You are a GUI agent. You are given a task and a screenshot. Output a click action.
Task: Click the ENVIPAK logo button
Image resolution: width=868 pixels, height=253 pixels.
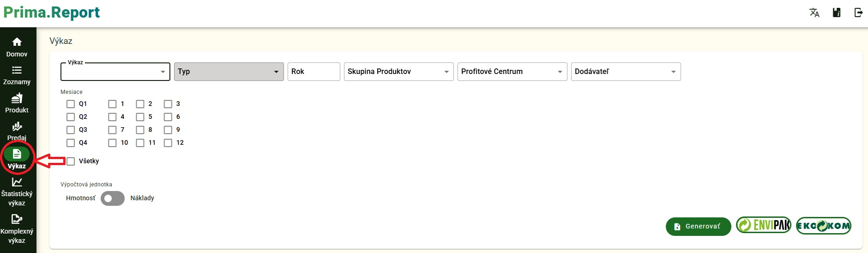[x=764, y=226]
